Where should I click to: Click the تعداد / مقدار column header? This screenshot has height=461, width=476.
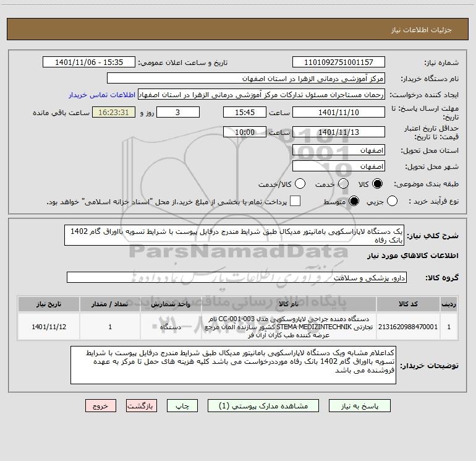pos(110,304)
